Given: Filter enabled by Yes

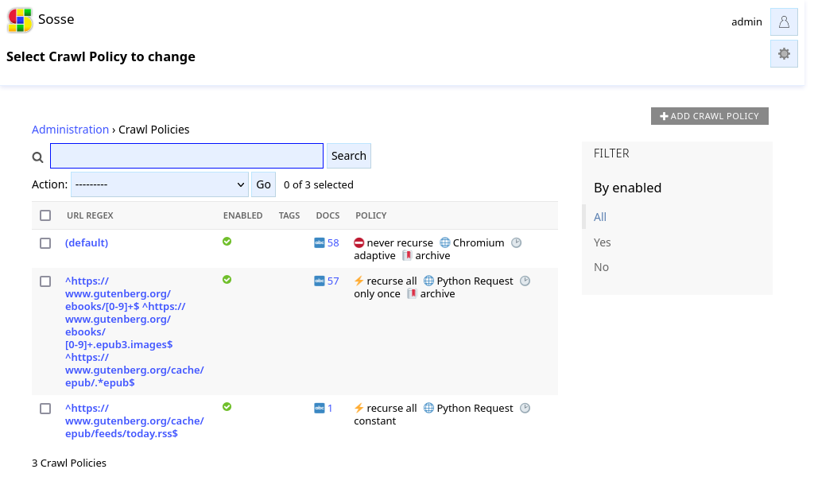Looking at the screenshot, I should pyautogui.click(x=603, y=242).
